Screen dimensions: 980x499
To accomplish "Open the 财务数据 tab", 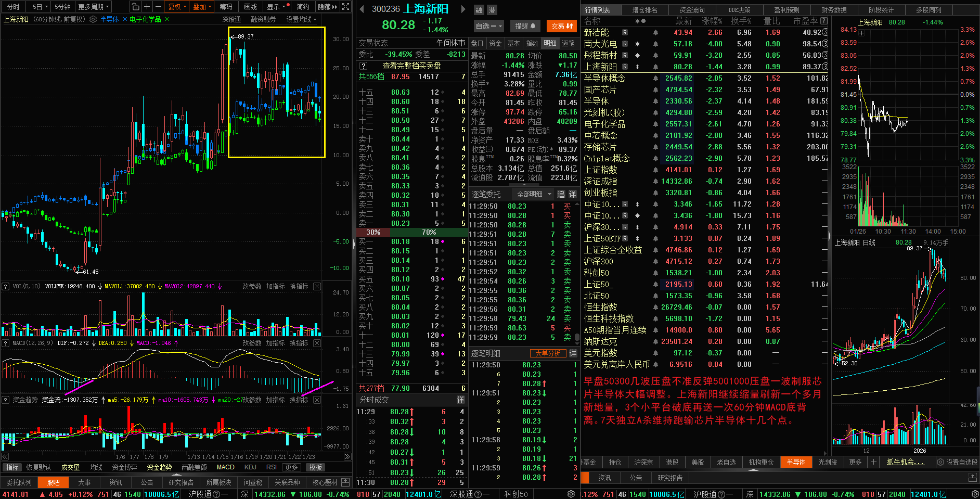I will [834, 10].
